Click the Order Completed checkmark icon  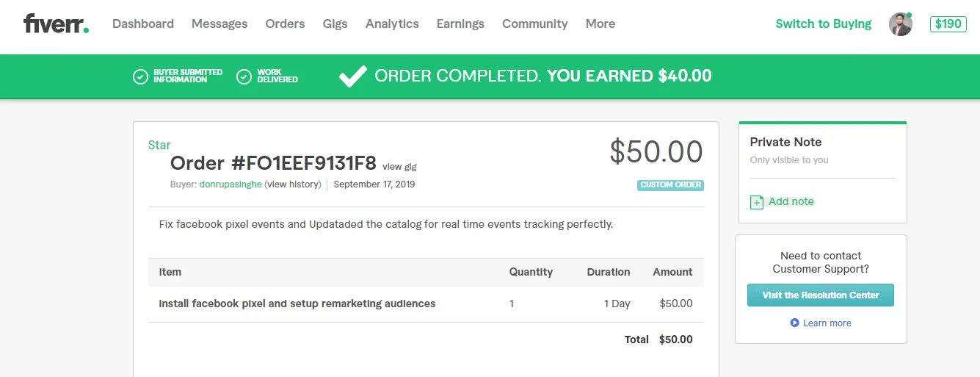[x=352, y=76]
